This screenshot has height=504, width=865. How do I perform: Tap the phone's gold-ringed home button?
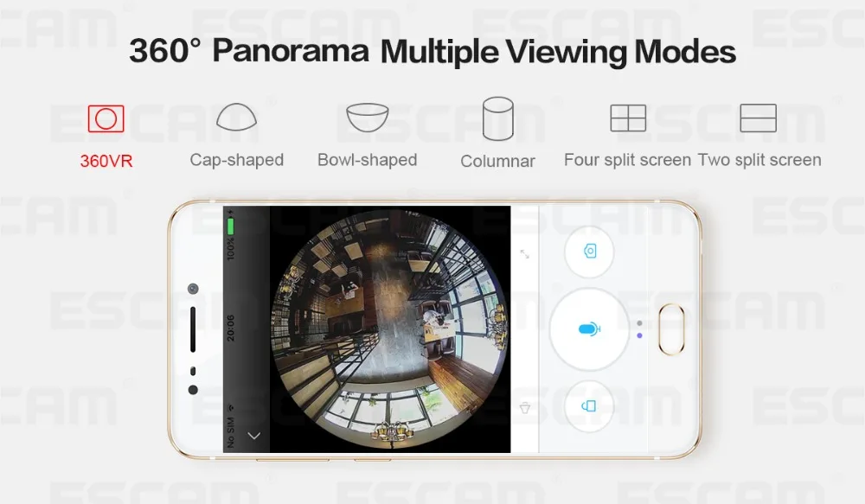(671, 329)
